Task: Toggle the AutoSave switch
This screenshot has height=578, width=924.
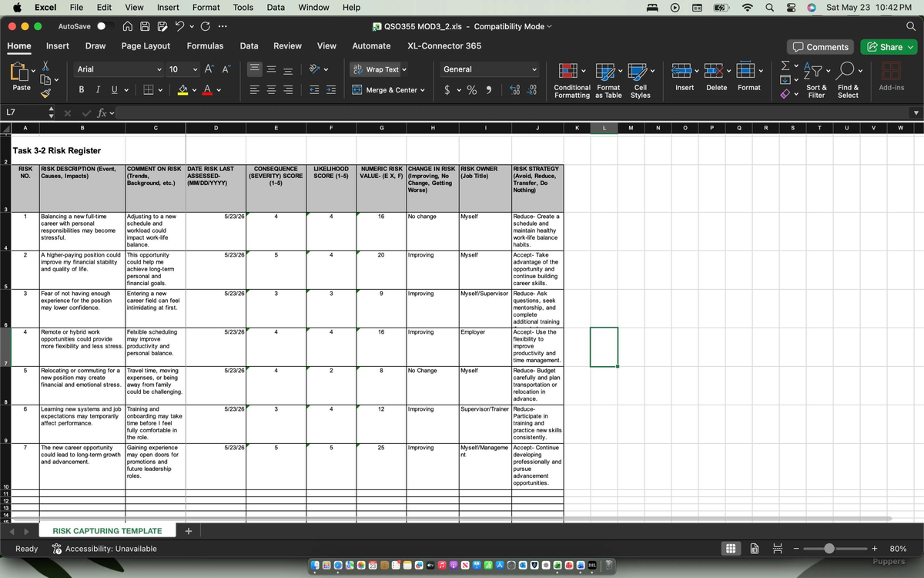Action: [x=106, y=26]
